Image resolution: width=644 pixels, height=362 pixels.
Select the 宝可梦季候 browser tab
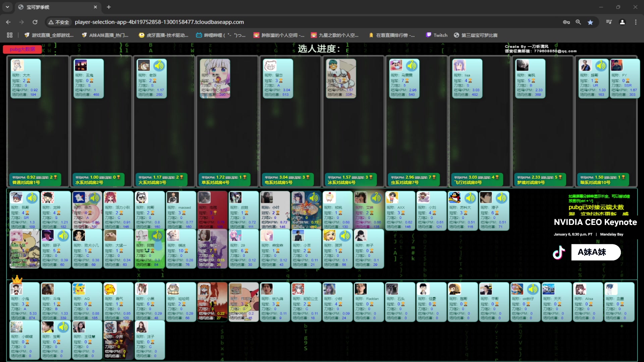pyautogui.click(x=57, y=7)
